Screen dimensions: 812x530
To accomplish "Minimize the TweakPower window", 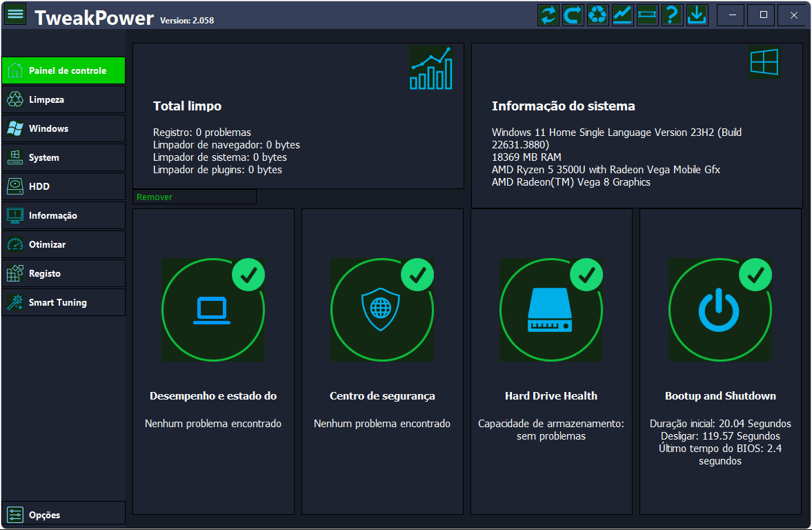I will click(x=732, y=15).
